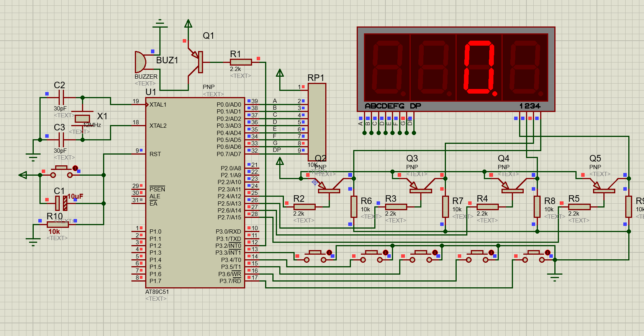Click the P0.7/AD7 pin label
Screen dimensions: 644x336
tap(229, 154)
